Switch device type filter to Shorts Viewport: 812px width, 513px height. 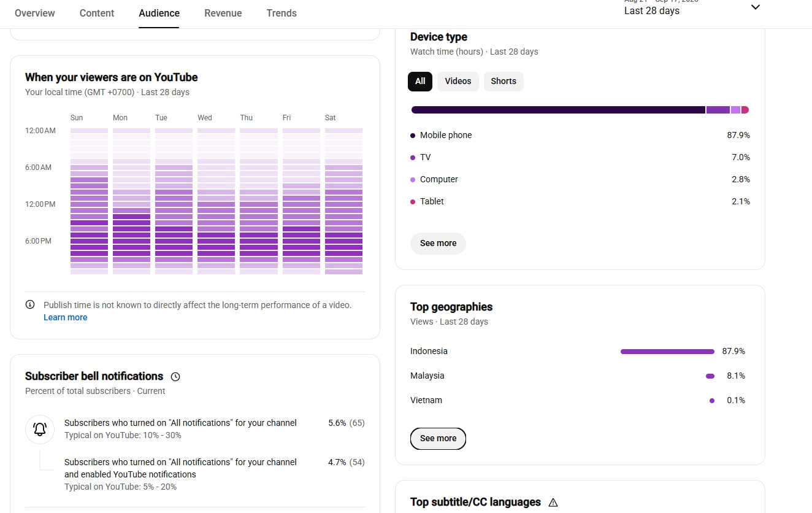point(504,82)
